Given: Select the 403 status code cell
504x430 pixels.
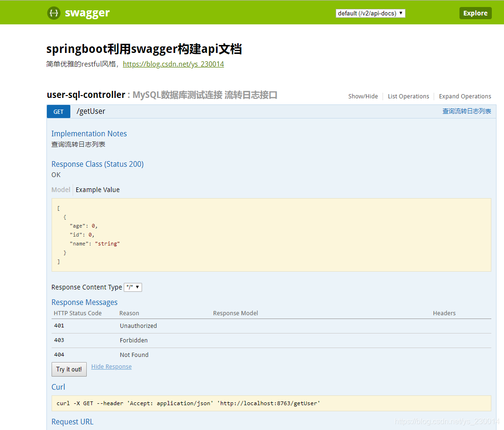Looking at the screenshot, I should (59, 340).
